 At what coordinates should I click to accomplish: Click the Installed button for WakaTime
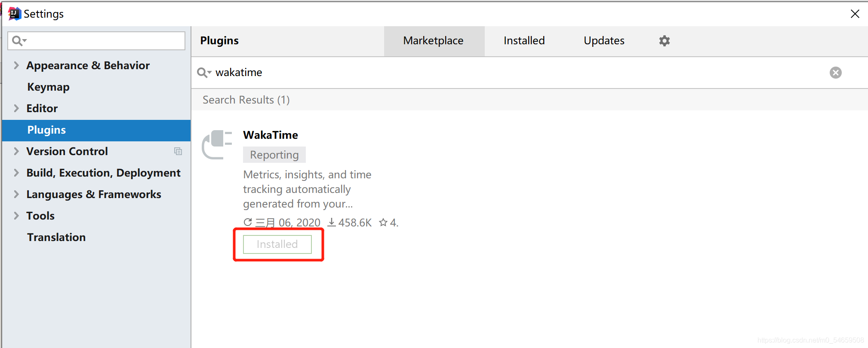coord(277,244)
